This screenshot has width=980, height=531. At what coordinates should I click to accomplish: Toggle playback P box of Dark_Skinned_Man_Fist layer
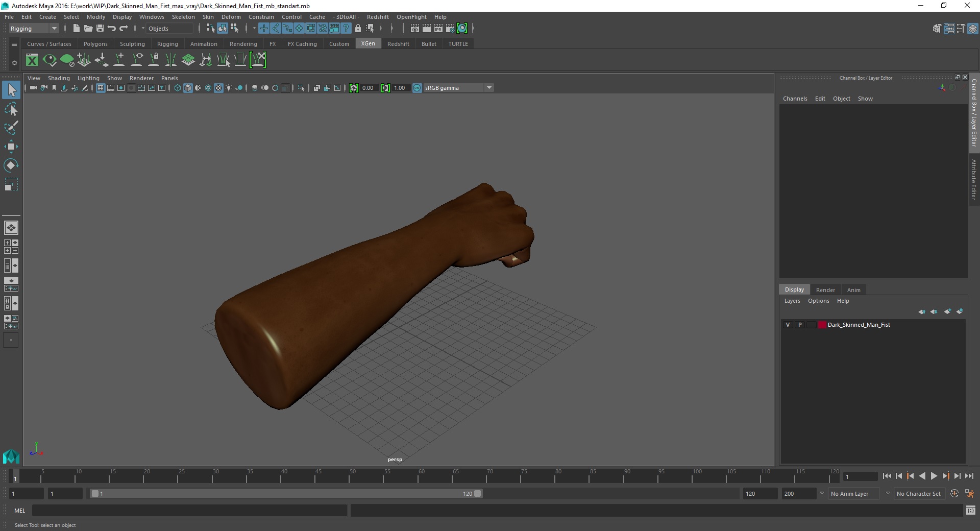[x=800, y=325]
